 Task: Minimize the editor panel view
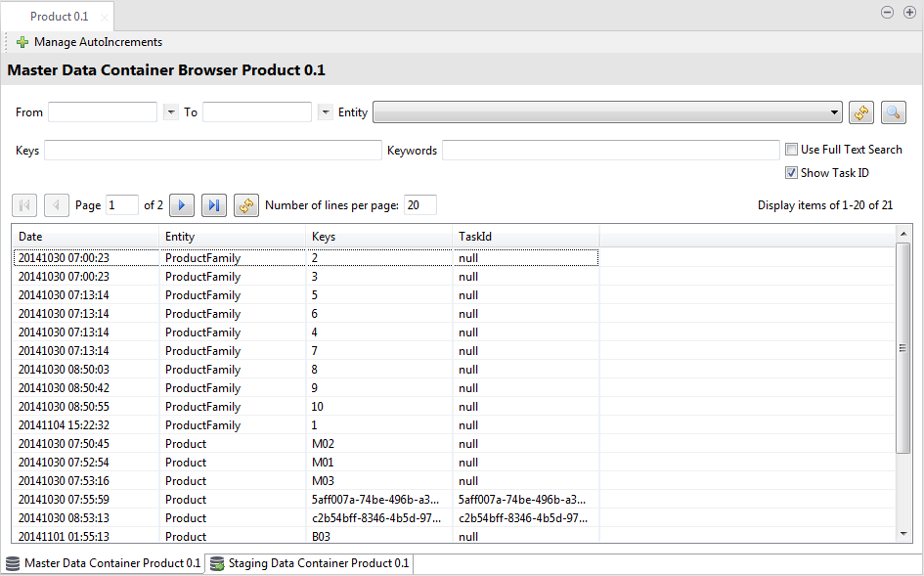click(887, 13)
